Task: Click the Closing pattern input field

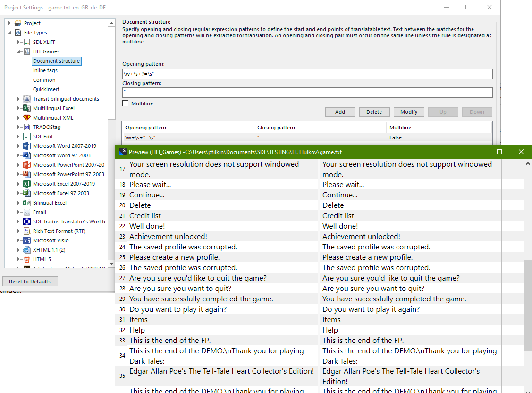Action: (x=307, y=92)
